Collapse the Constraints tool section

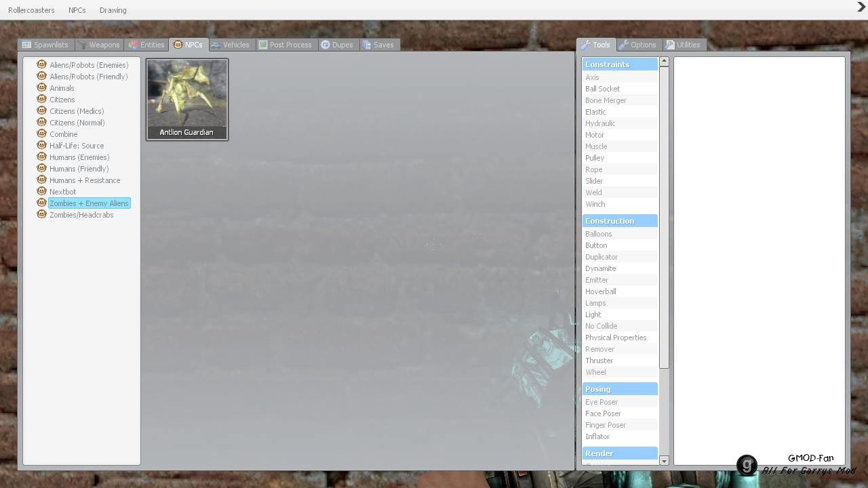[620, 64]
